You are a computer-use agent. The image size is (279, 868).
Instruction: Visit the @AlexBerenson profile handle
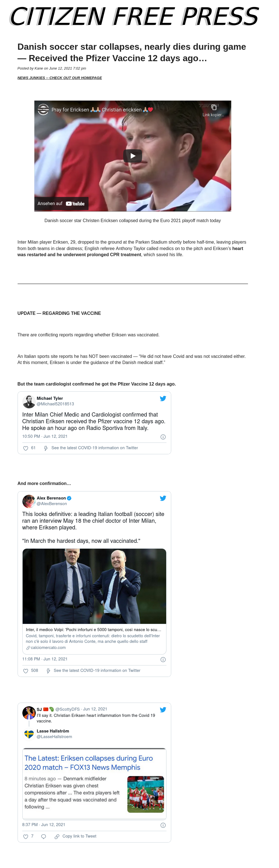tap(52, 504)
